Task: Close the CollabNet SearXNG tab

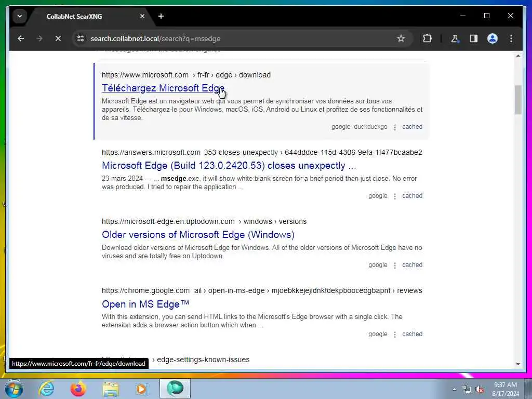Action: pos(142,16)
